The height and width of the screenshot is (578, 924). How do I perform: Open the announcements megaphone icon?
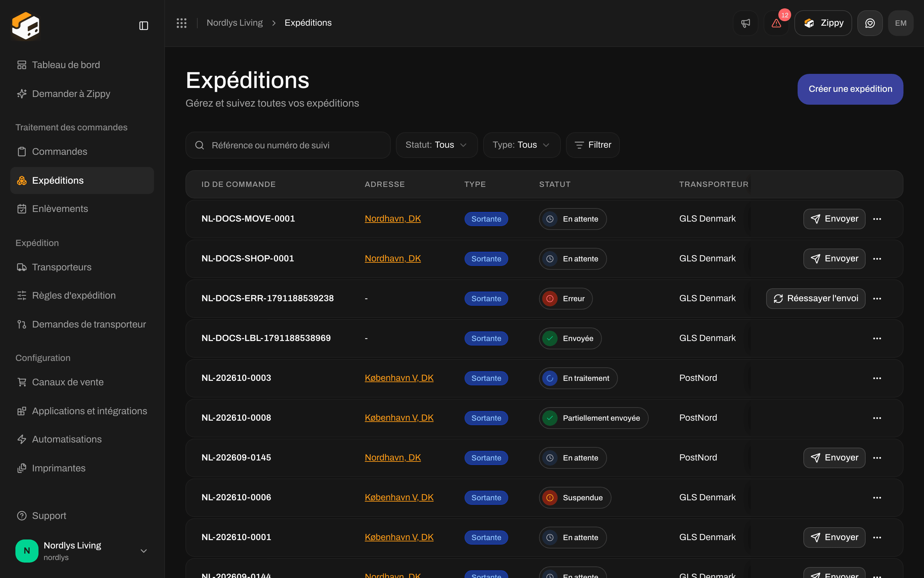point(745,23)
